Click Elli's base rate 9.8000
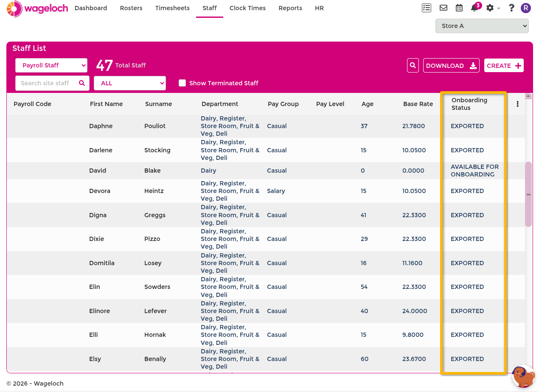The image size is (539, 392). [x=413, y=335]
